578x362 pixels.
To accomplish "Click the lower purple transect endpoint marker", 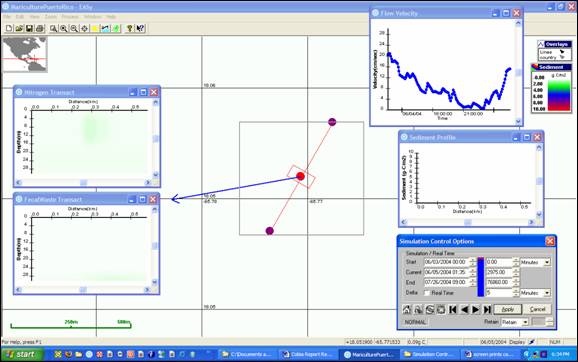I will pyautogui.click(x=270, y=231).
